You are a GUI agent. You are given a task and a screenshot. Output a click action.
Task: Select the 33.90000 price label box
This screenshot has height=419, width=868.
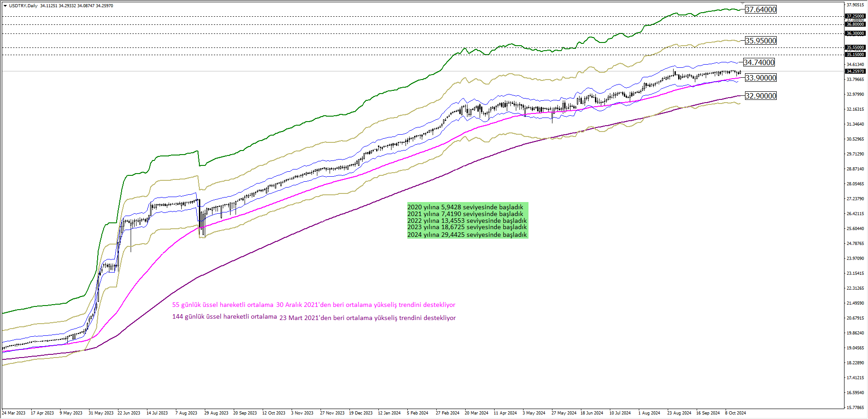tap(761, 78)
